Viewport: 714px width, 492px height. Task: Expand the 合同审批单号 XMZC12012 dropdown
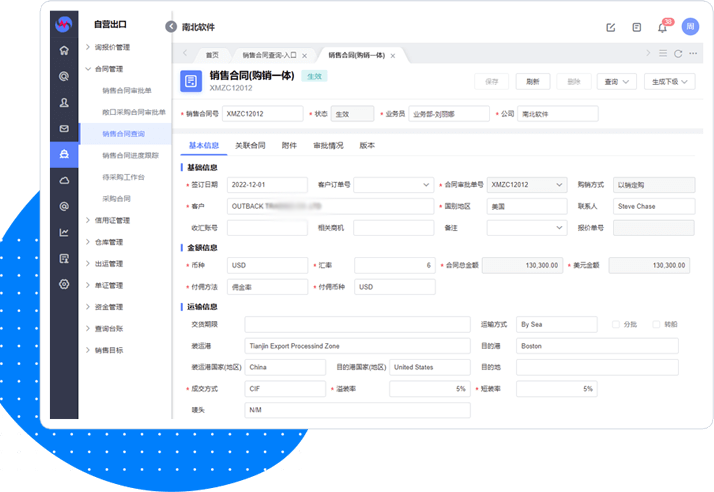pos(561,185)
